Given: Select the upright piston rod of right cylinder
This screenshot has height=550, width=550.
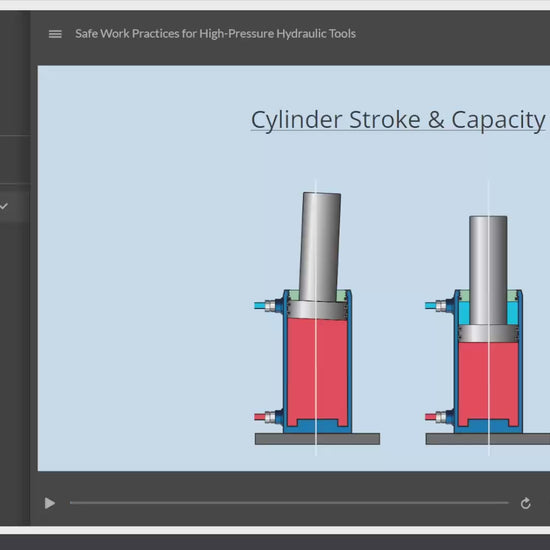Looking at the screenshot, I should [x=488, y=270].
